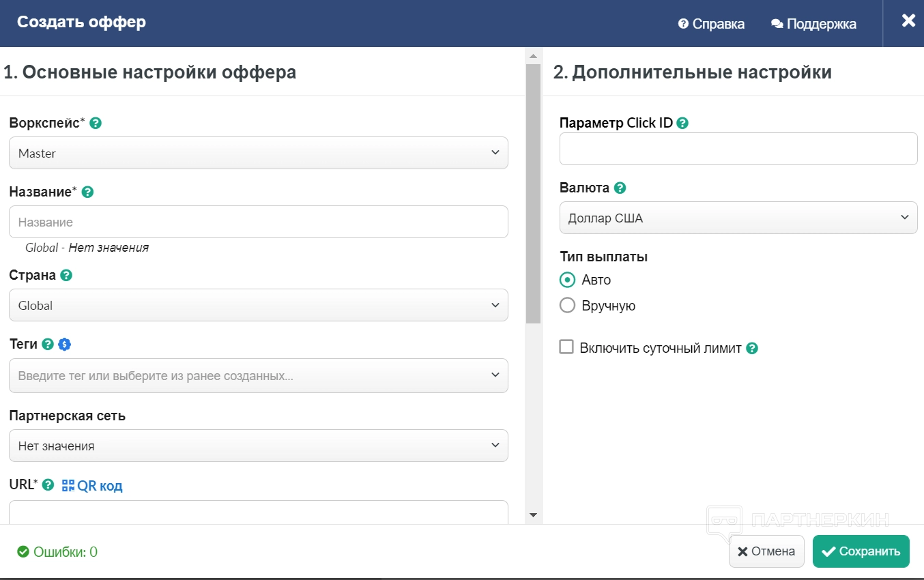This screenshot has height=580, width=924.
Task: Click the help icon next to URL
Action: coord(48,485)
